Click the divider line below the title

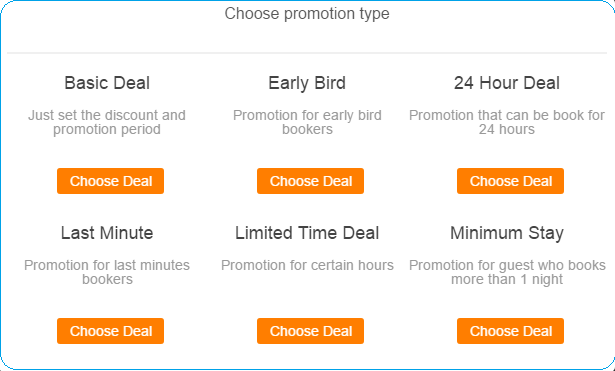click(x=307, y=53)
